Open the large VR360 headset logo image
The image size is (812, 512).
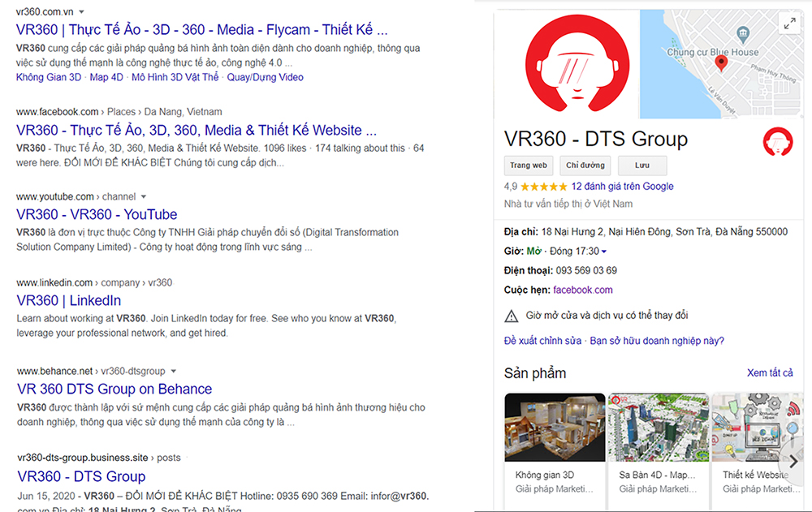[x=577, y=63]
